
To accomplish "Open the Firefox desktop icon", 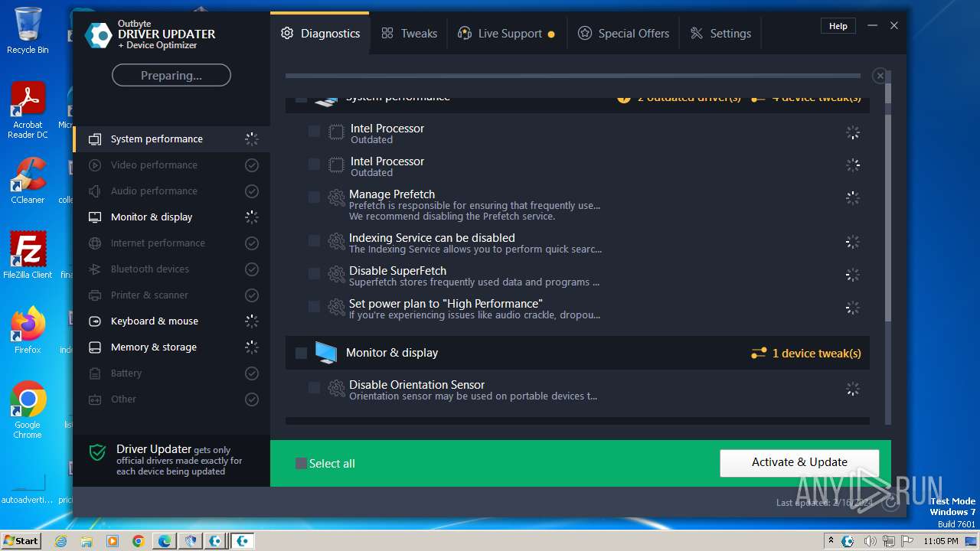I will pyautogui.click(x=28, y=331).
